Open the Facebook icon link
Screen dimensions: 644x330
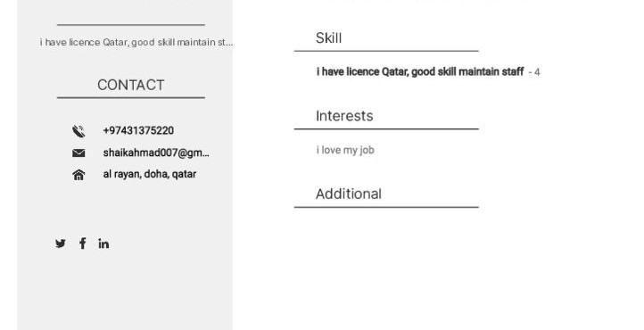coord(83,243)
